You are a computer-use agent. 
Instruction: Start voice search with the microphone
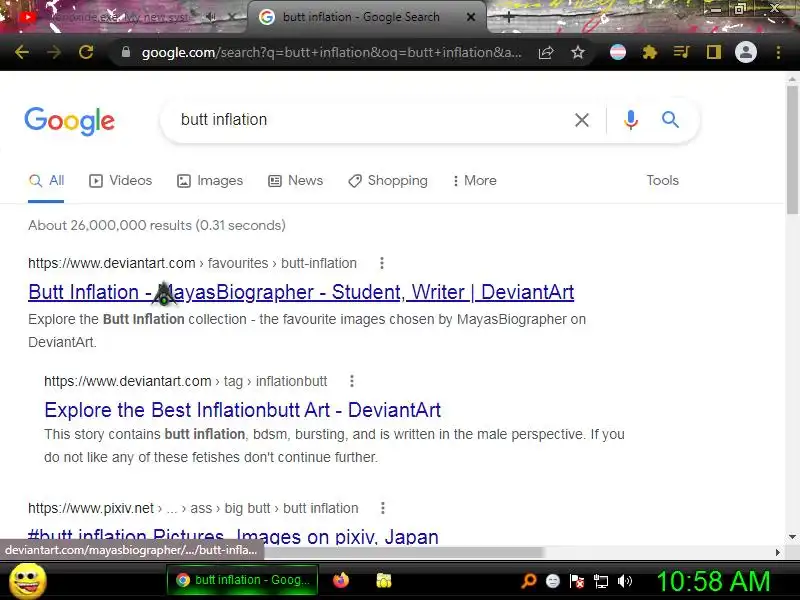click(631, 120)
